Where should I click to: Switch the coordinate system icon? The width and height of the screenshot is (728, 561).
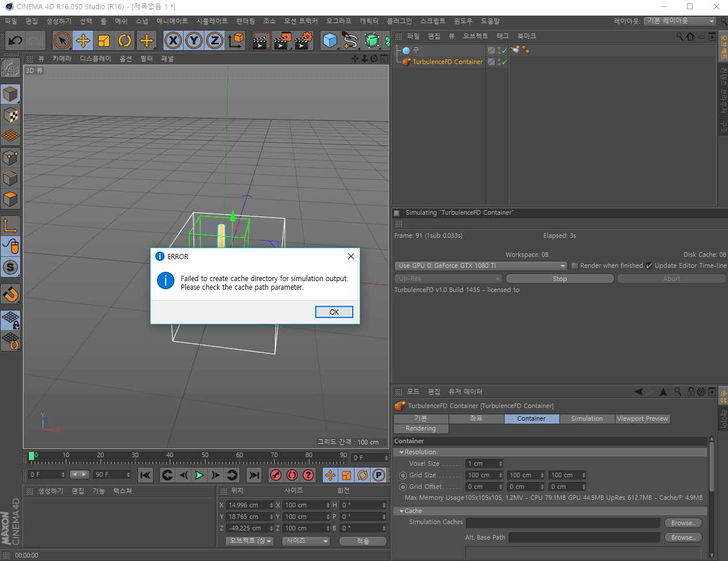point(236,40)
